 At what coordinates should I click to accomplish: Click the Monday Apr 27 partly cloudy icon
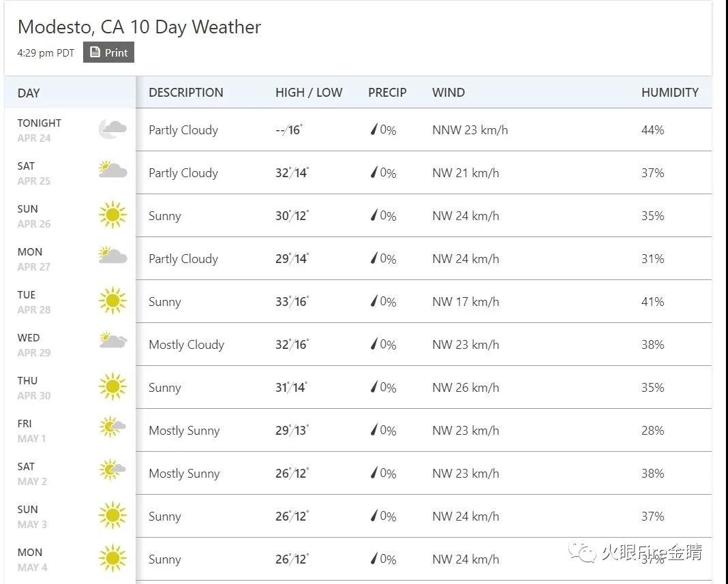112,256
